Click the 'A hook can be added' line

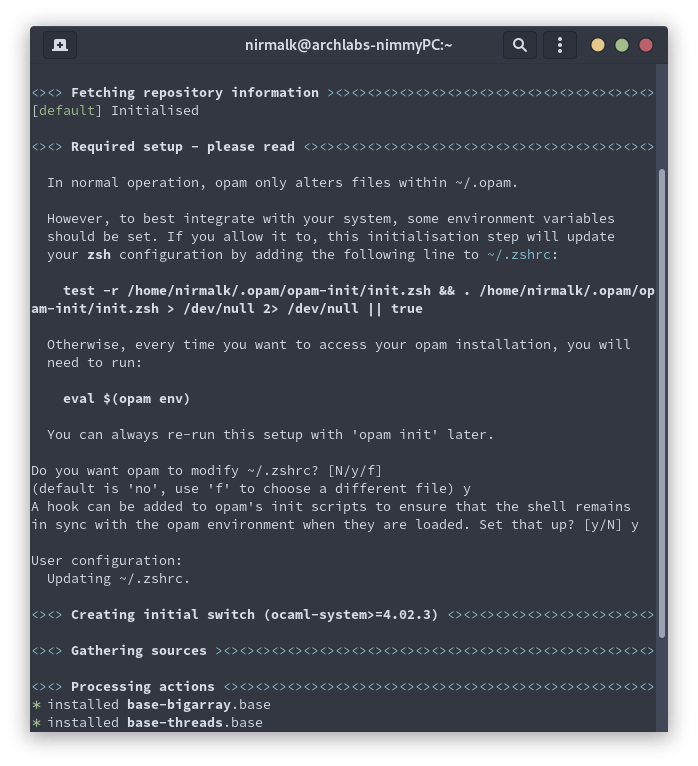(331, 507)
